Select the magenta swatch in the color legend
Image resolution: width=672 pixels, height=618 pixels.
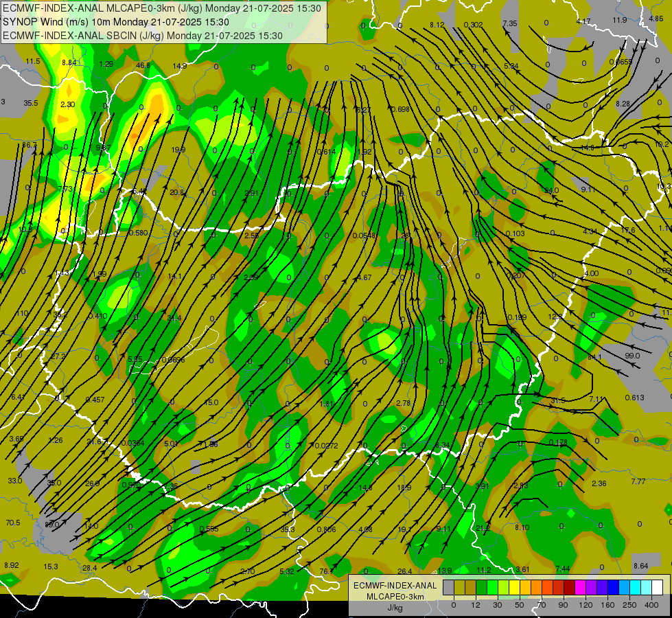[x=580, y=588]
